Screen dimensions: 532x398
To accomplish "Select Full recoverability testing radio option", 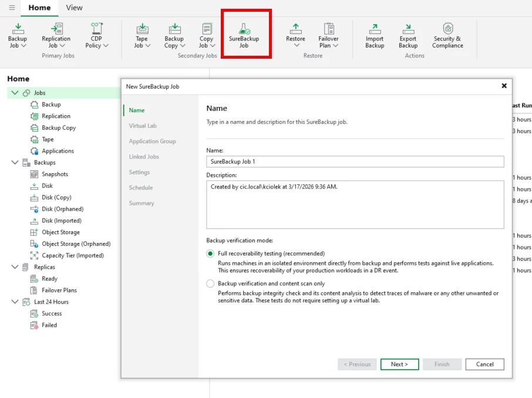I will click(210, 254).
